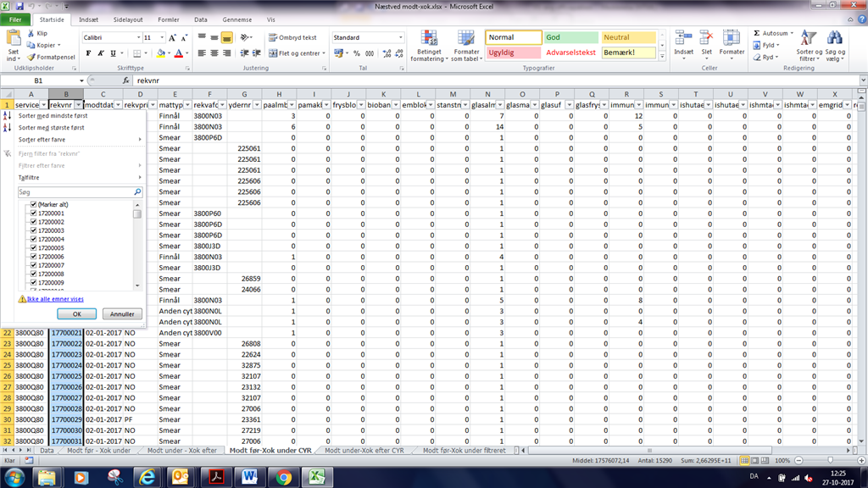Toggle the (Marker alt) checkbox
The width and height of the screenshot is (868, 488).
pyautogui.click(x=33, y=204)
